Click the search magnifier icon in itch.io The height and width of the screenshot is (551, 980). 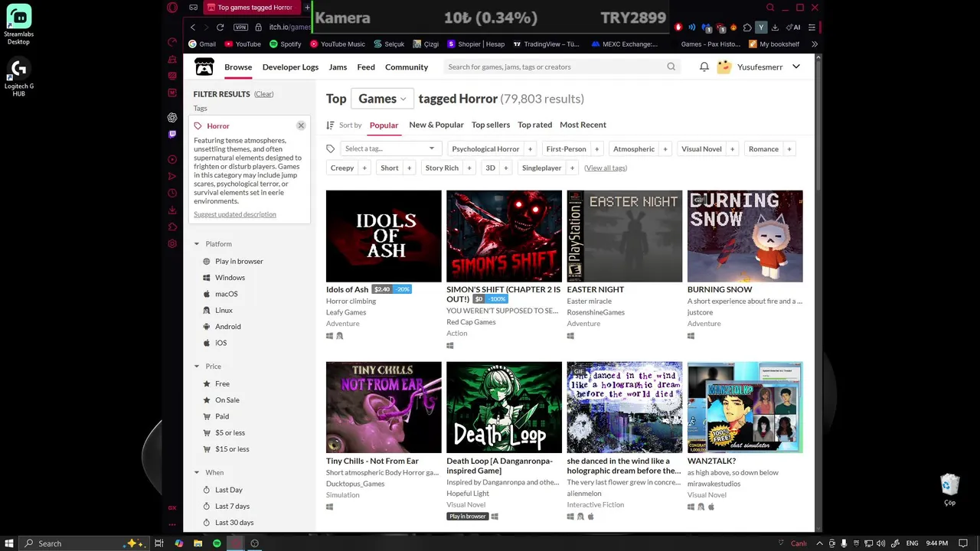[671, 67]
